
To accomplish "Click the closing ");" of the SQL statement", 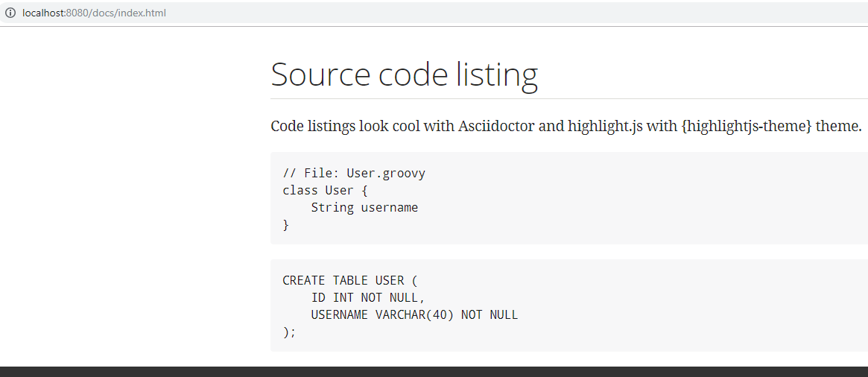I will 289,332.
